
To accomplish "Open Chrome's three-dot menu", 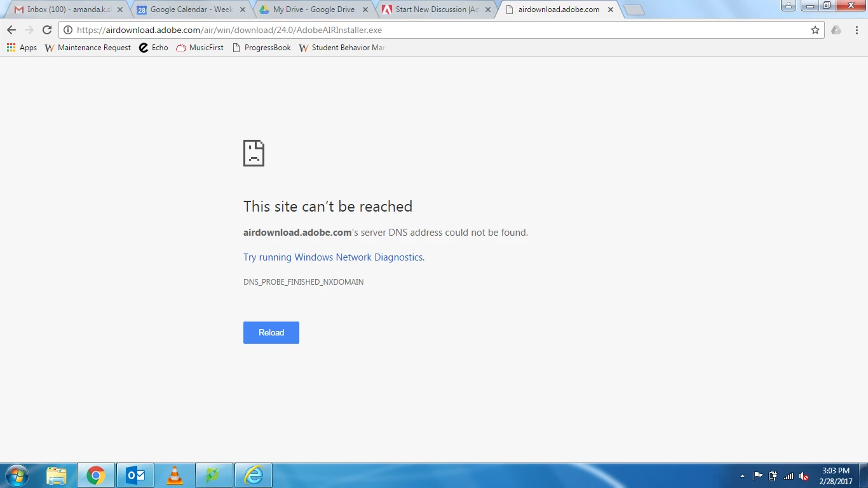I will [857, 30].
